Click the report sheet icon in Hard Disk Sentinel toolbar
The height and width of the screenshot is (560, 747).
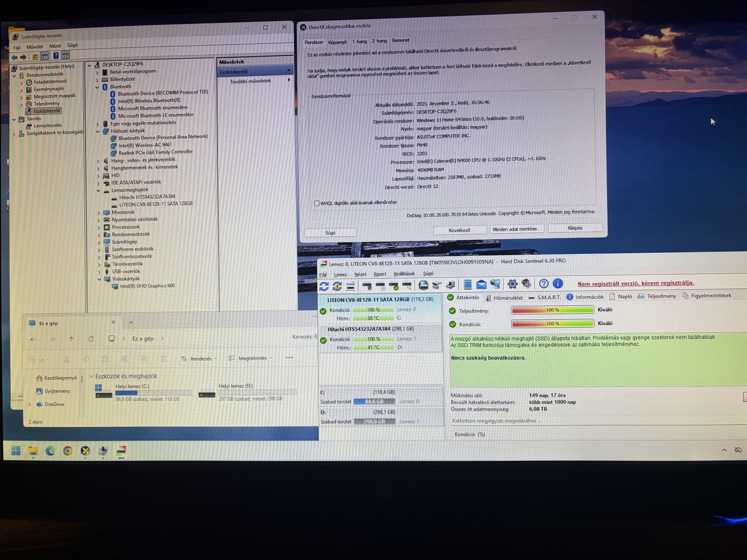[x=467, y=284]
